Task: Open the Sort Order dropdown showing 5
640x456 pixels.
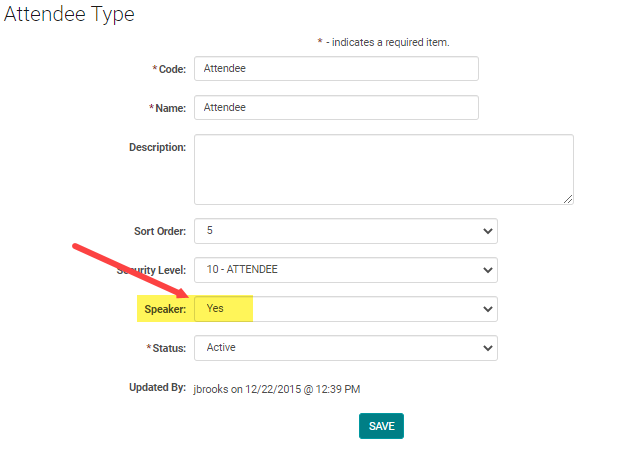Action: coord(345,231)
